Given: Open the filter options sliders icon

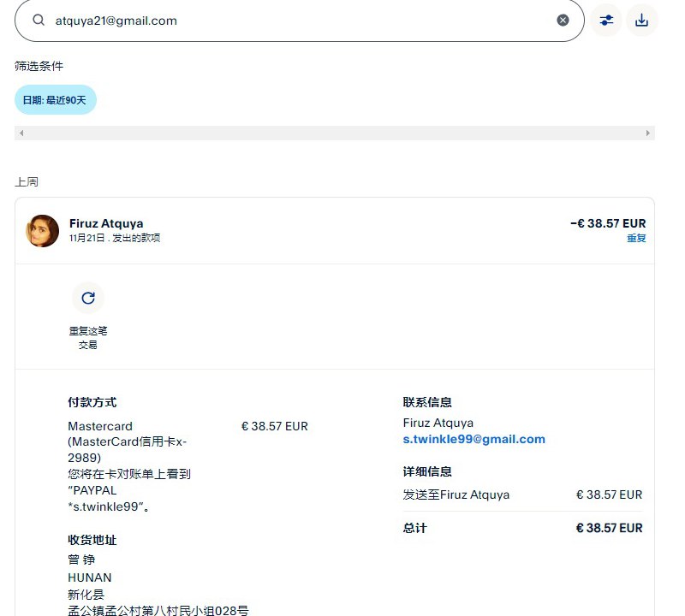Looking at the screenshot, I should 606,21.
